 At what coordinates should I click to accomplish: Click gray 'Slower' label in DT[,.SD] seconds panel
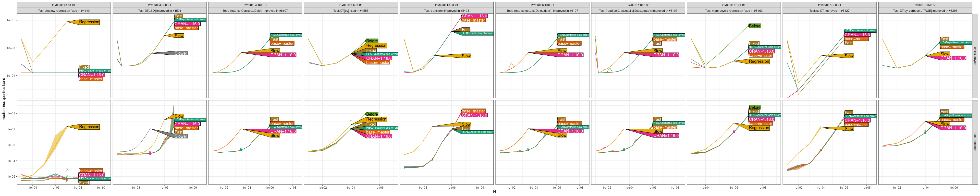tap(181, 136)
